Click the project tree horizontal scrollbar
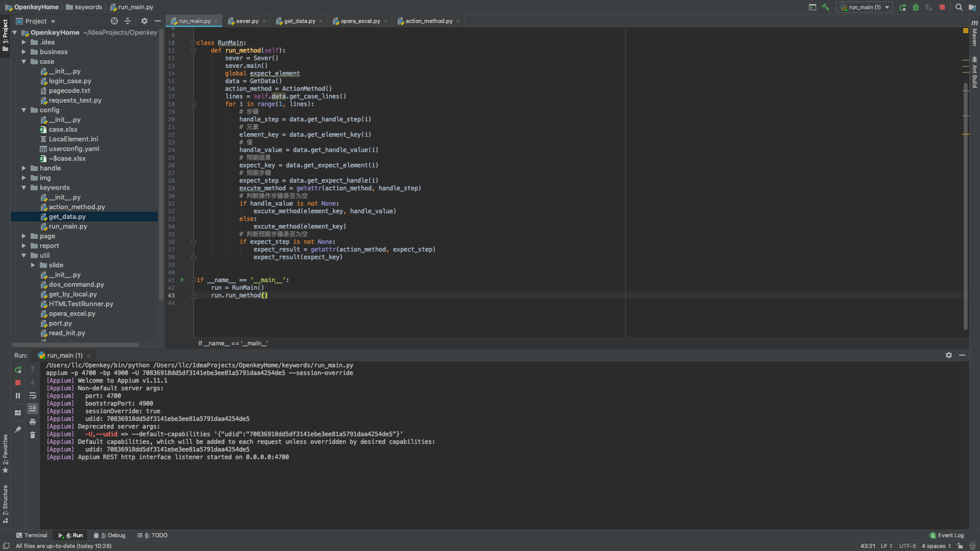Screen dimensions: 980x551 point(76,345)
